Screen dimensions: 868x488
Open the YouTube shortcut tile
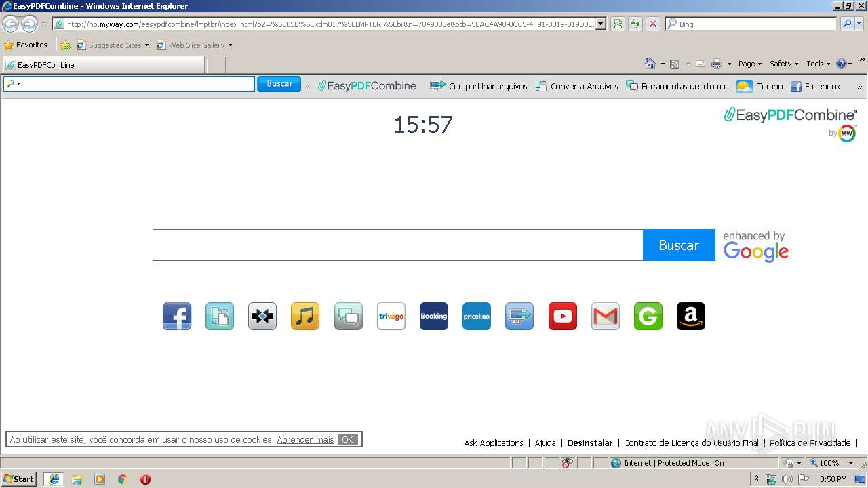click(x=563, y=317)
